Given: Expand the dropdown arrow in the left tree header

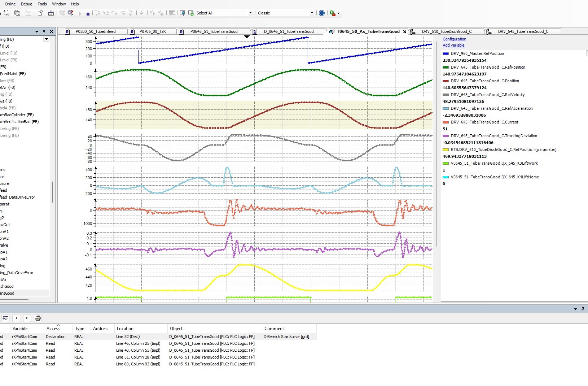Looking at the screenshot, I should (46, 39).
